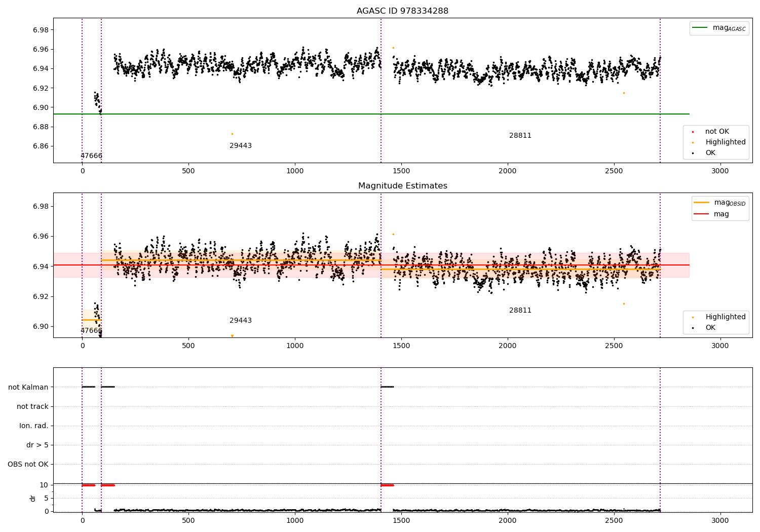Click the 'Ion. rad.' axis label

(34, 426)
